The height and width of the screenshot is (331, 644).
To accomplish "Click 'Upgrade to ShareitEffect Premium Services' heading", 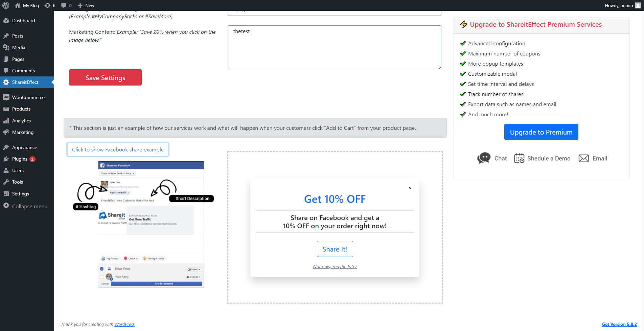I will coord(536,24).
